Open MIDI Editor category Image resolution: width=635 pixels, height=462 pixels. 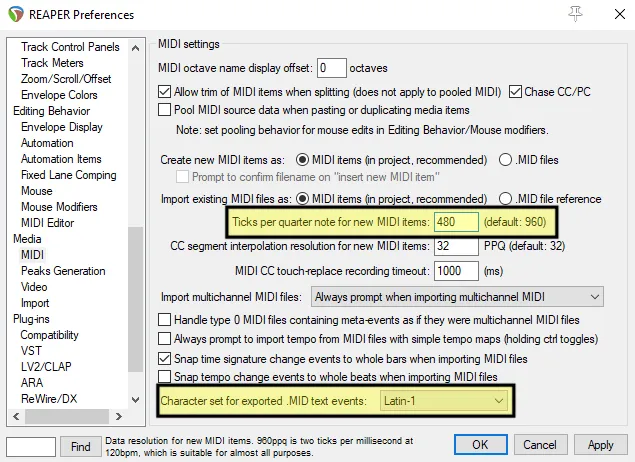47,223
